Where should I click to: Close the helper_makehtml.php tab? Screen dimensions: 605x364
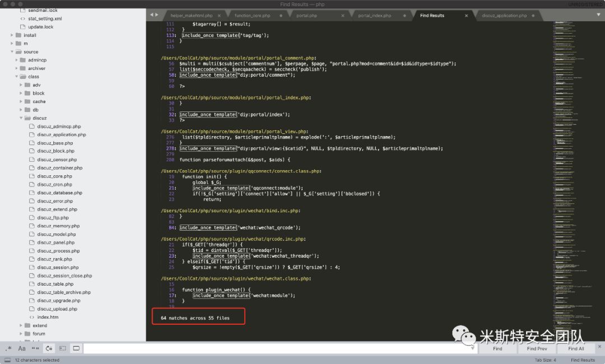click(x=219, y=16)
